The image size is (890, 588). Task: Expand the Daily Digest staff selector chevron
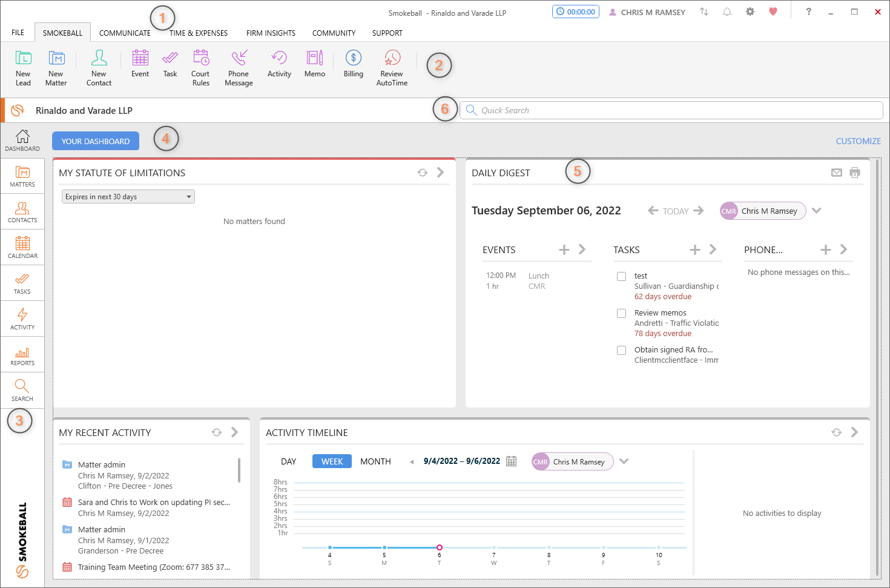point(816,211)
